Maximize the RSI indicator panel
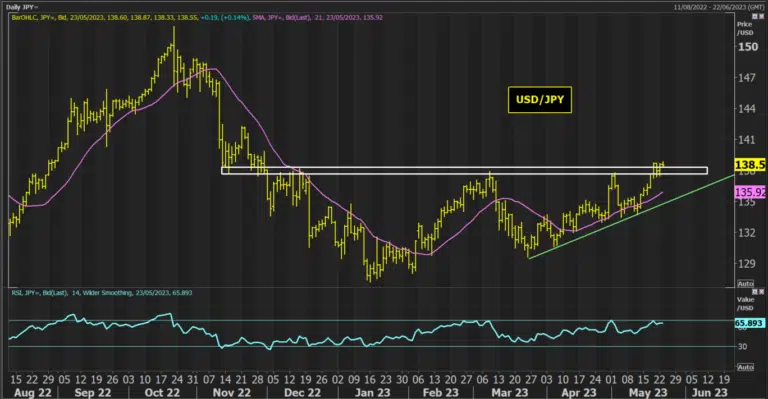This screenshot has height=399, width=768. 755,292
